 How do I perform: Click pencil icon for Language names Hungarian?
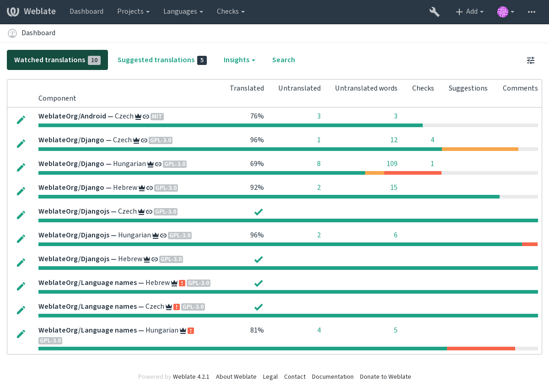coord(21,334)
